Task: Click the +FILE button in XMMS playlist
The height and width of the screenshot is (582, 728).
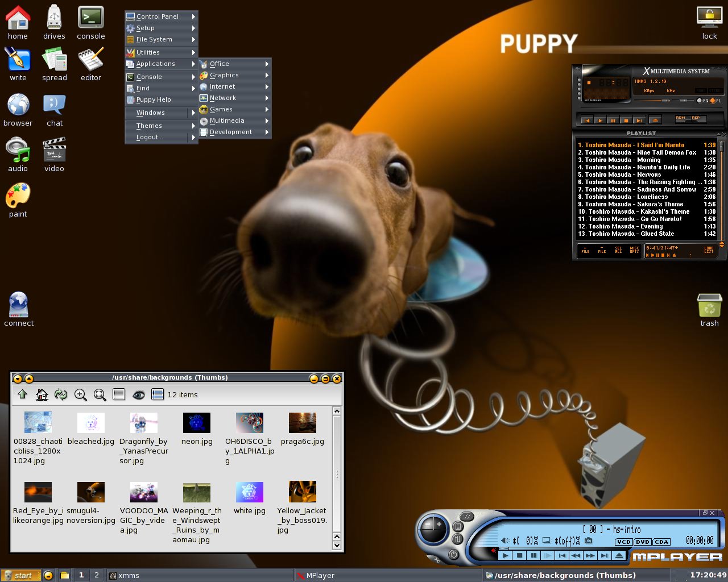Action: tap(585, 250)
